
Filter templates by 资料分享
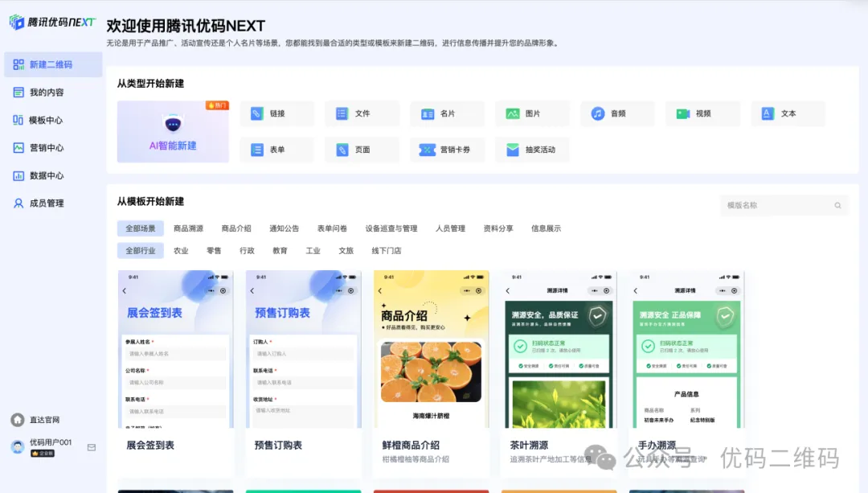coord(498,228)
